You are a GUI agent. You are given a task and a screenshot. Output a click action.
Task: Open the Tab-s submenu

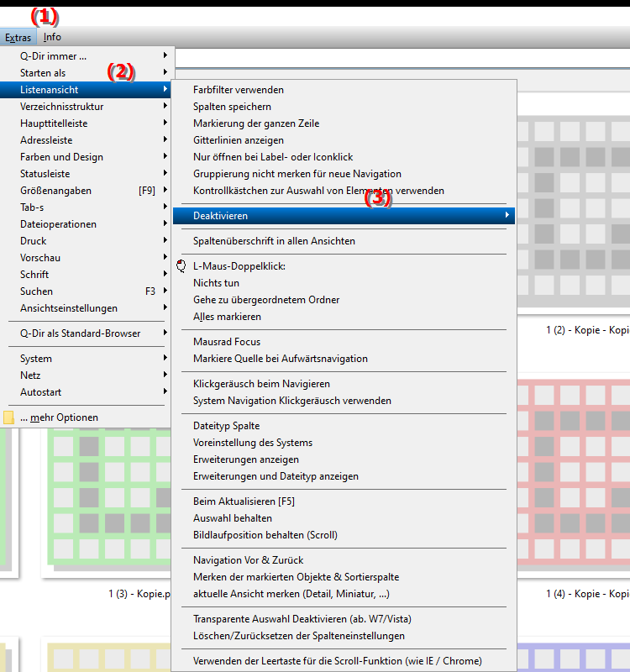86,207
